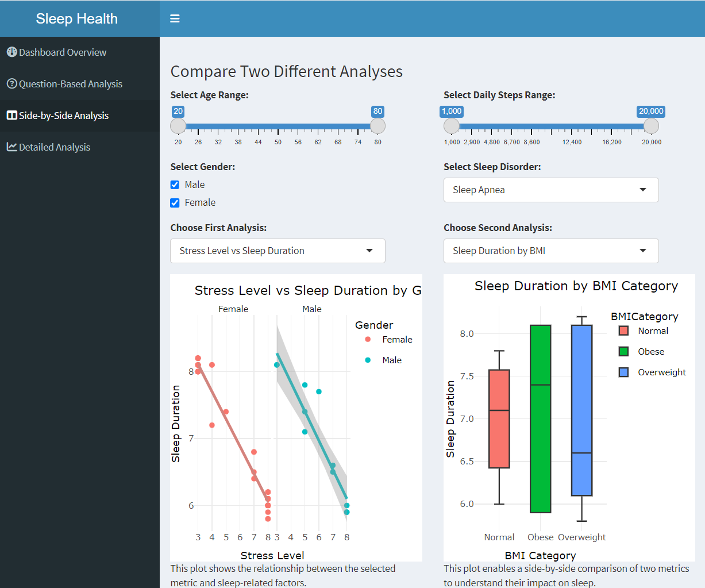
Task: Click the Obese legend swatch in the boxplot
Action: (623, 351)
